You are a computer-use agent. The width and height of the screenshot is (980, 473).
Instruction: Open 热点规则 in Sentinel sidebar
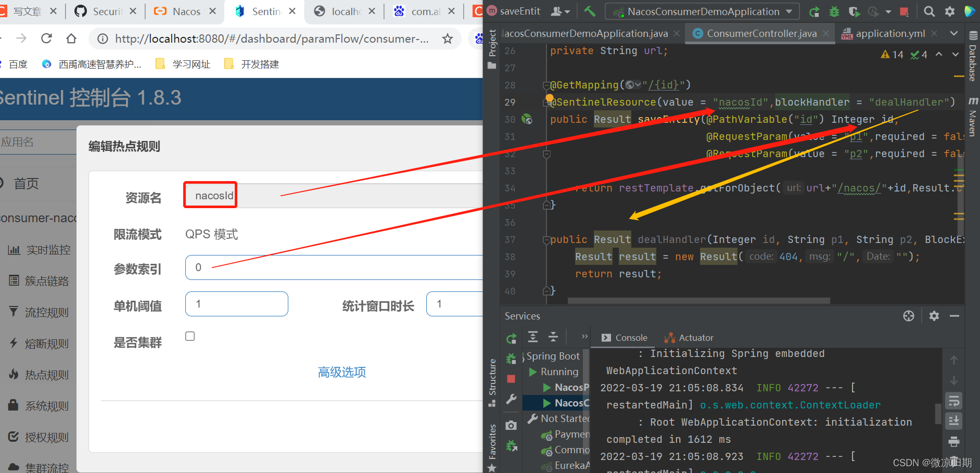40,375
